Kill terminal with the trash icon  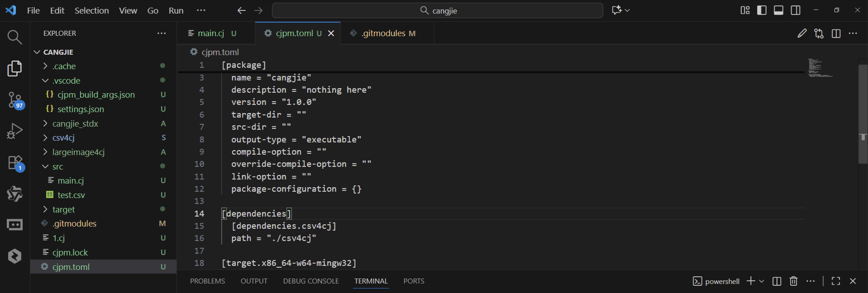tap(793, 281)
